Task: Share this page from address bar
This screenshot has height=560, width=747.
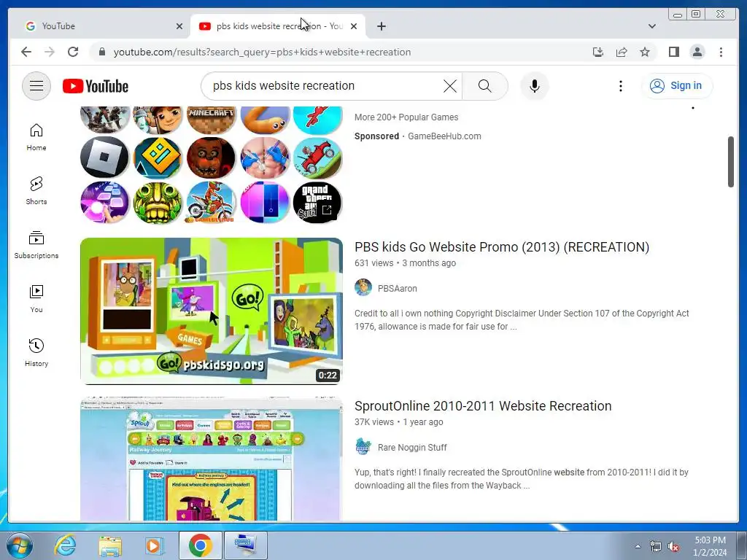Action: pyautogui.click(x=622, y=52)
